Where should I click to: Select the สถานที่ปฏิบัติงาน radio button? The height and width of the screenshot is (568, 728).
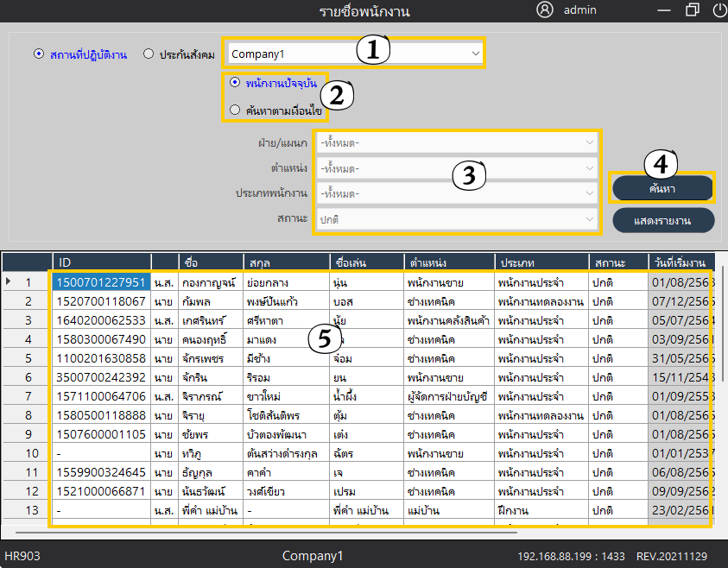(39, 54)
